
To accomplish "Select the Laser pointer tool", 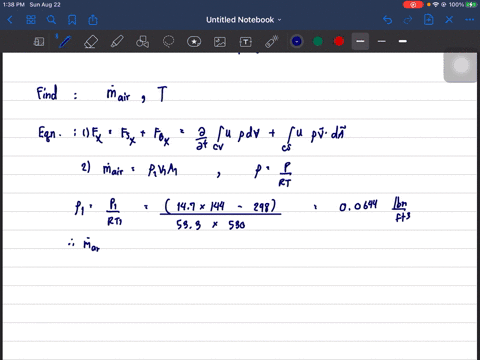I will (271, 42).
